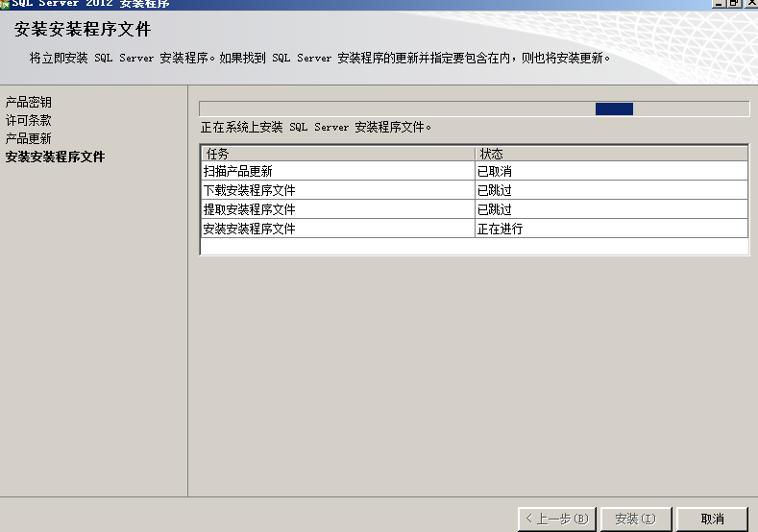Sort by the 状态 column header
The image size is (758, 532).
click(x=611, y=154)
